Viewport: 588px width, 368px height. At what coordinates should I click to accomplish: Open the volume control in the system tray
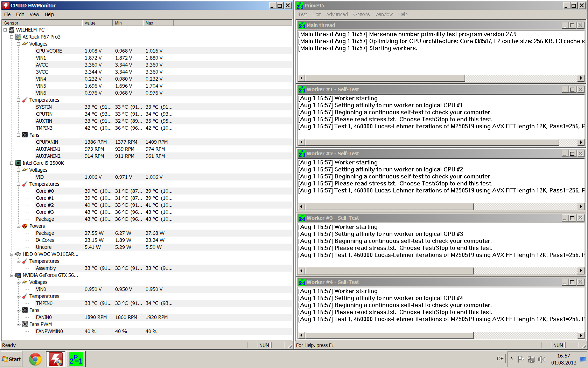[542, 359]
